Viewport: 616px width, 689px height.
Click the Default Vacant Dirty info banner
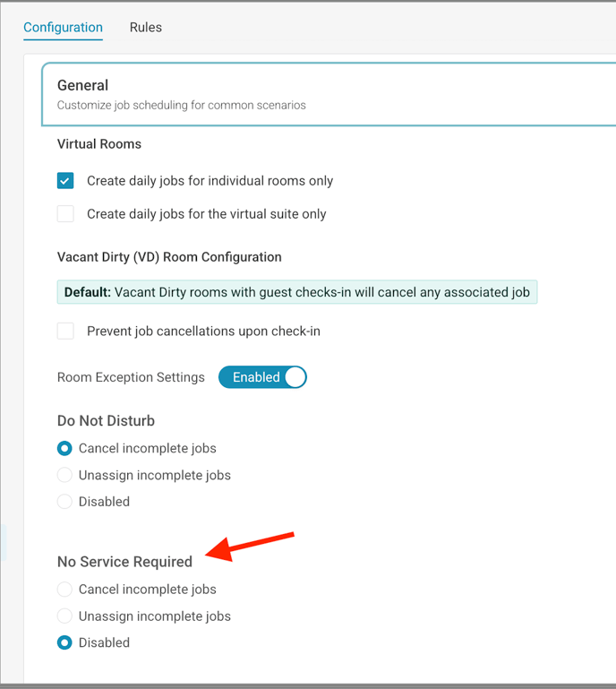pyautogui.click(x=296, y=292)
